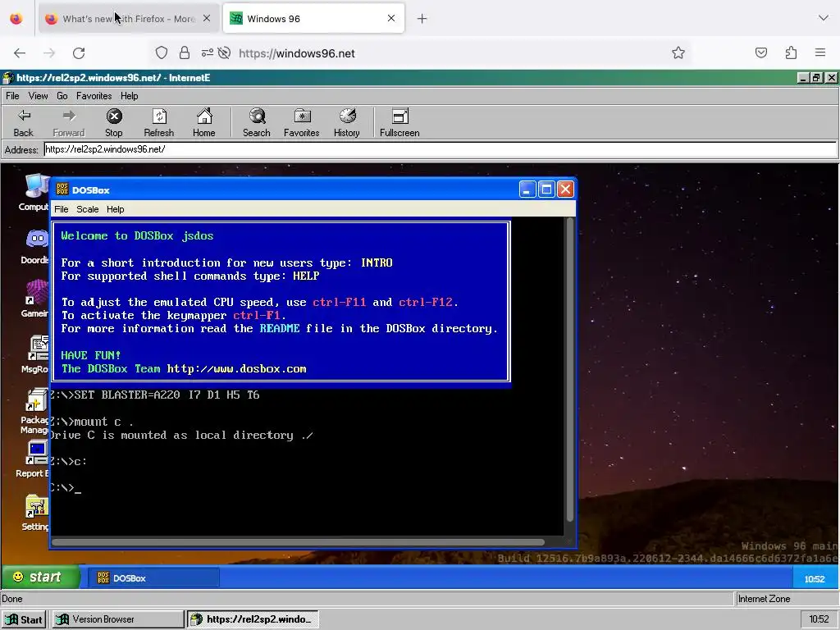Close the What's new with Firefox tab
840x630 pixels.
tap(207, 18)
